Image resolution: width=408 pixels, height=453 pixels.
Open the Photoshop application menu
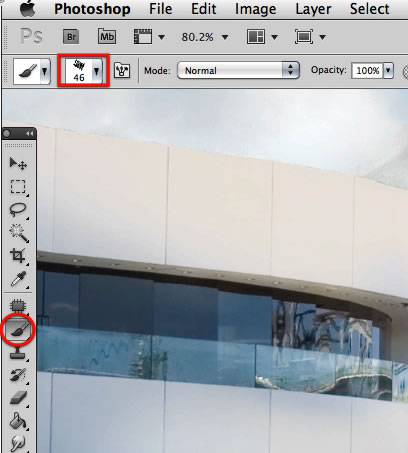coord(92,9)
